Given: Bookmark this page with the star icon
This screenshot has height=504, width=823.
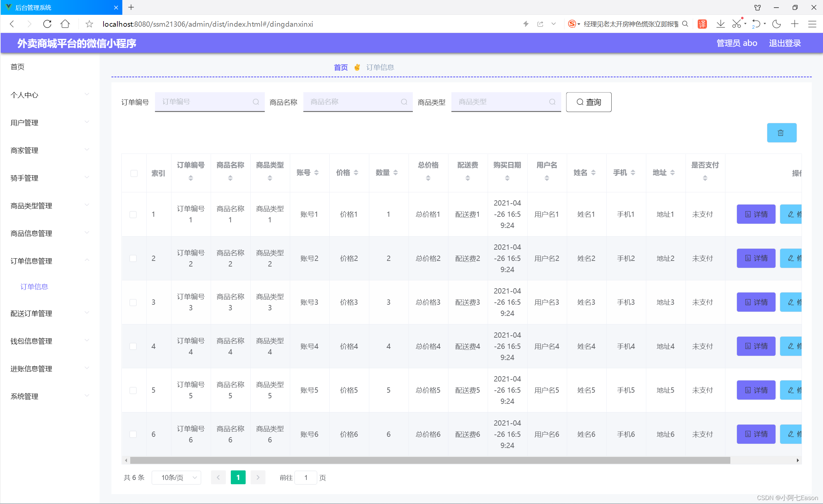Looking at the screenshot, I should [89, 24].
